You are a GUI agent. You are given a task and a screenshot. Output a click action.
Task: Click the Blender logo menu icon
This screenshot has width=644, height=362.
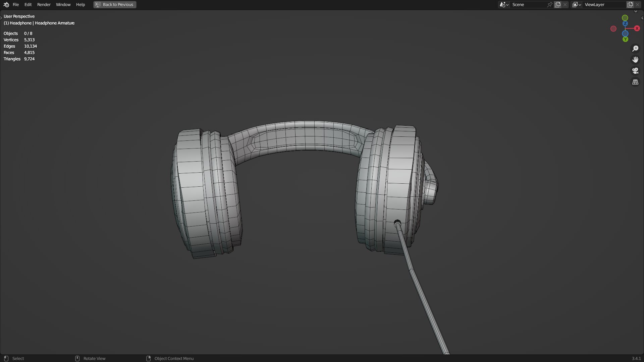[6, 5]
